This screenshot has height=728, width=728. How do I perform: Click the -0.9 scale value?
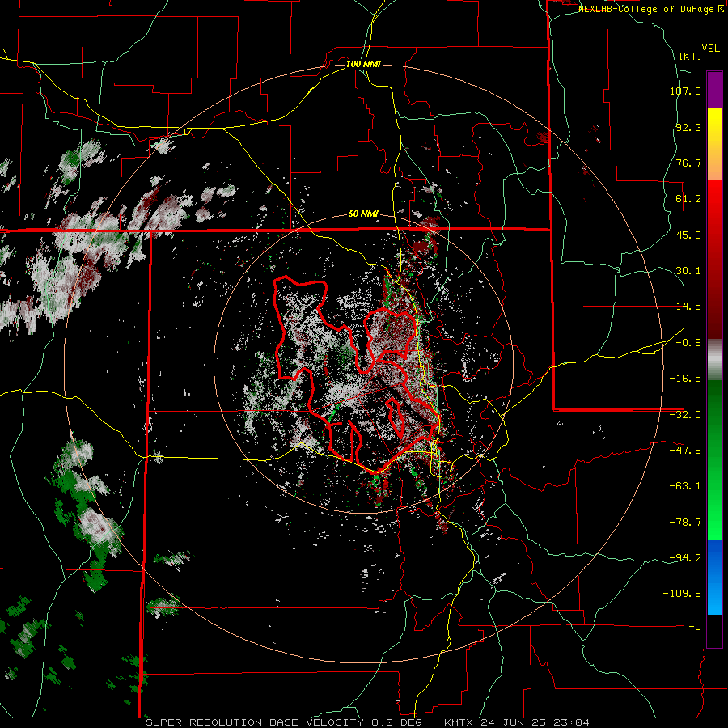[x=688, y=343]
